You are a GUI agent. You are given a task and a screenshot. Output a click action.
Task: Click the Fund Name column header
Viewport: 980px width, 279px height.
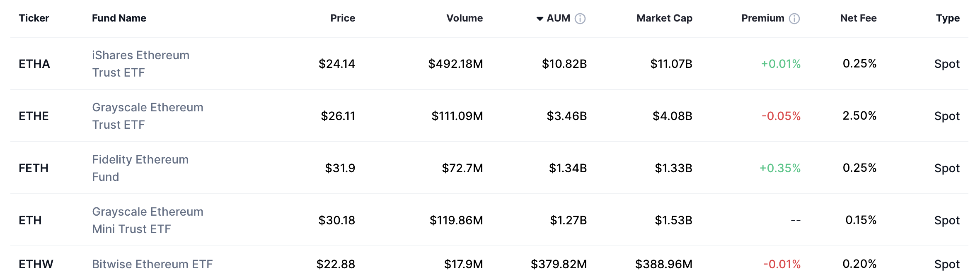click(x=119, y=18)
